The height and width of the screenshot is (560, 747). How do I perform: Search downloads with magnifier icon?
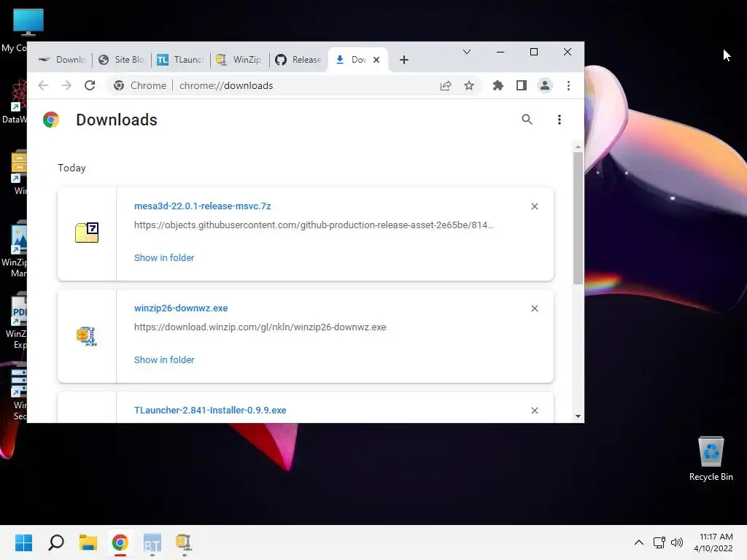(x=527, y=120)
